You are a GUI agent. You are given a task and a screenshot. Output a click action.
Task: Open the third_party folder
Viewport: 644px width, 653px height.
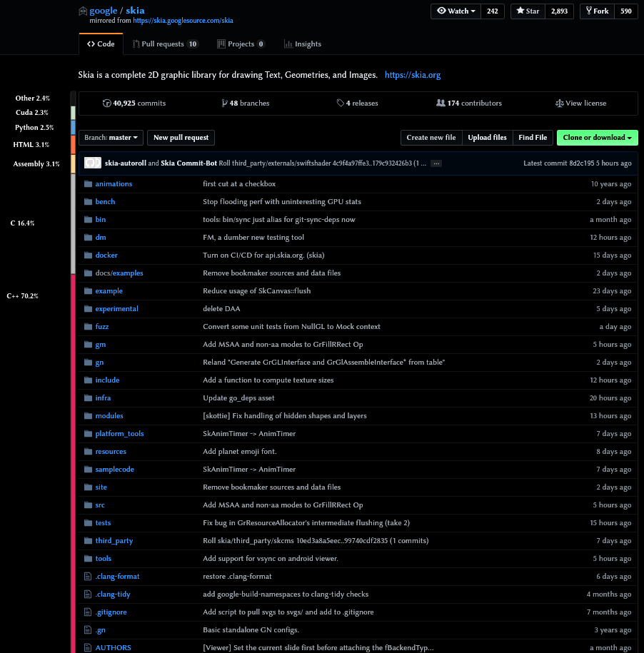tap(114, 541)
